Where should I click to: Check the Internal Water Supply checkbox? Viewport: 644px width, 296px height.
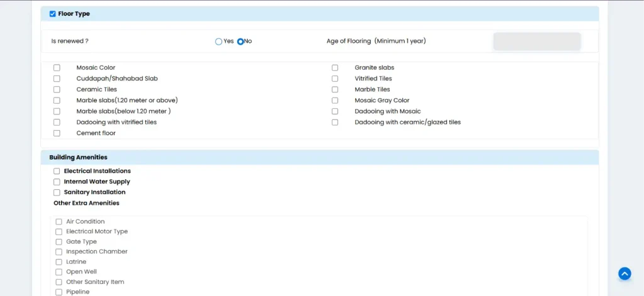click(57, 182)
